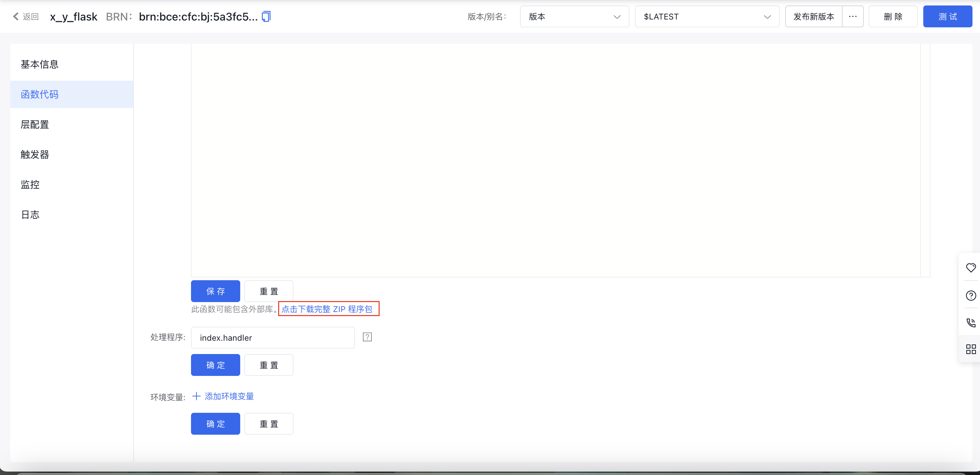Download the full ZIP package link

tap(327, 309)
